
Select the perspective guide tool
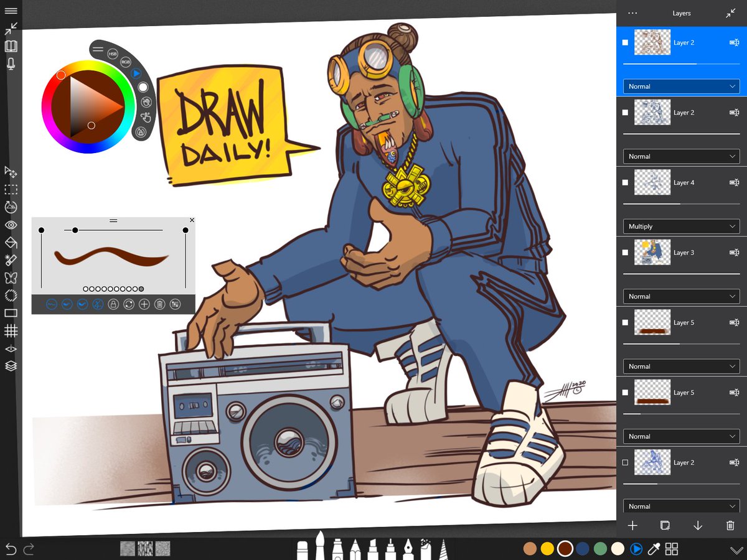[11, 348]
